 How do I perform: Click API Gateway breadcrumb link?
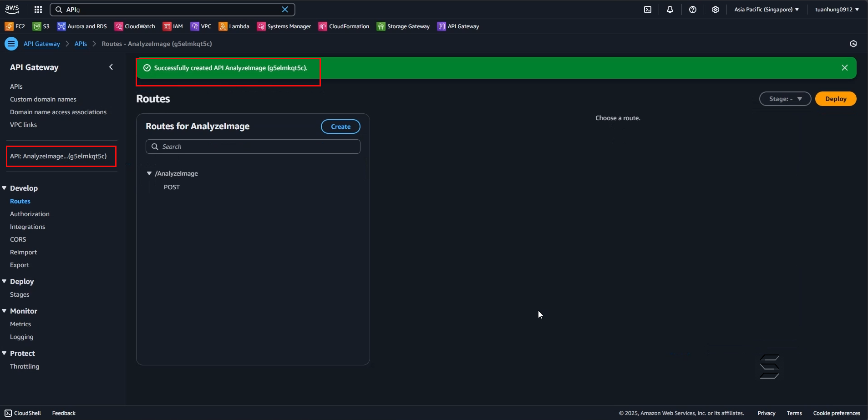(42, 44)
